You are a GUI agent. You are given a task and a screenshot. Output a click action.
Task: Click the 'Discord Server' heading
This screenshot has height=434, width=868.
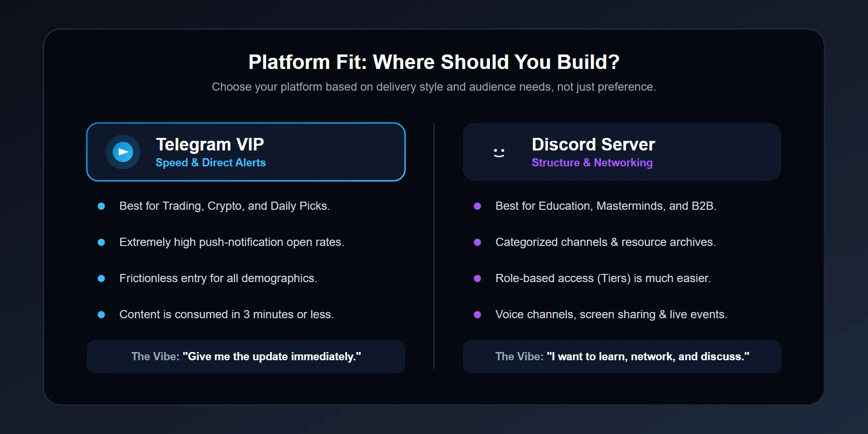pos(593,144)
